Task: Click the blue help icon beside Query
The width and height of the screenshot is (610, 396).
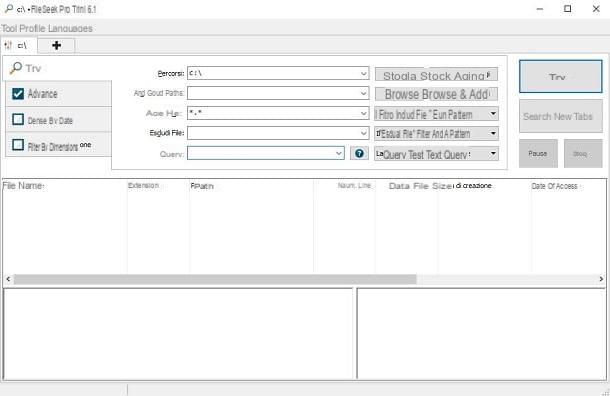Action: click(x=359, y=153)
